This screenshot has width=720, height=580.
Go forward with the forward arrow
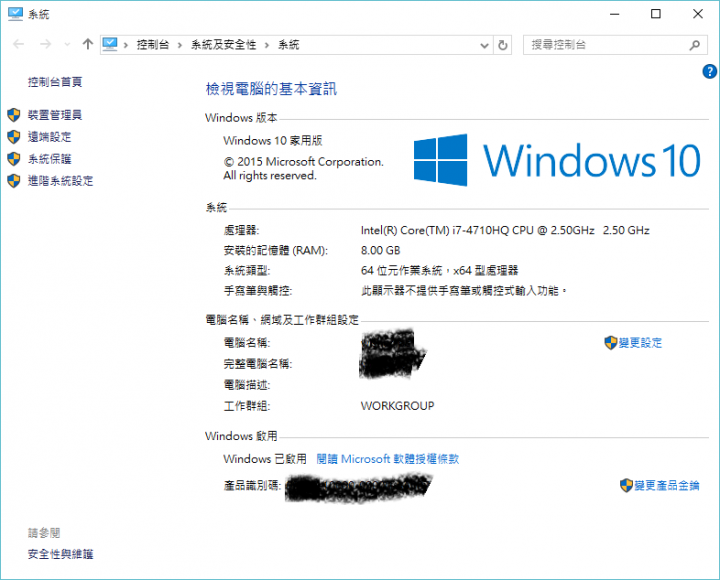pyautogui.click(x=45, y=45)
